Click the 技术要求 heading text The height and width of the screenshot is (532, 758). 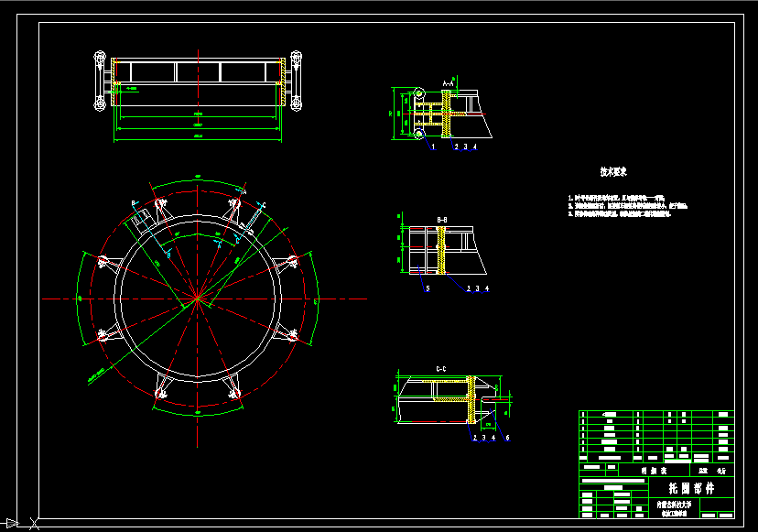[613, 172]
